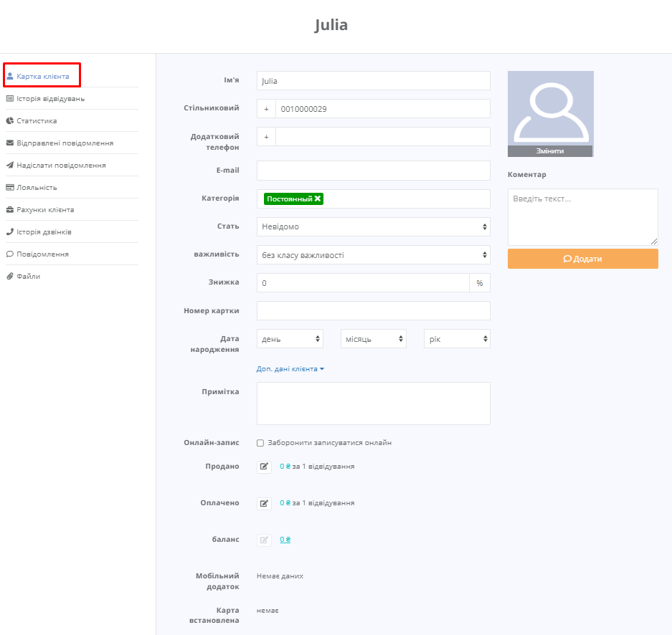Screen dimensions: 672x635
Task: Click the Примітка text area
Action: pos(373,404)
